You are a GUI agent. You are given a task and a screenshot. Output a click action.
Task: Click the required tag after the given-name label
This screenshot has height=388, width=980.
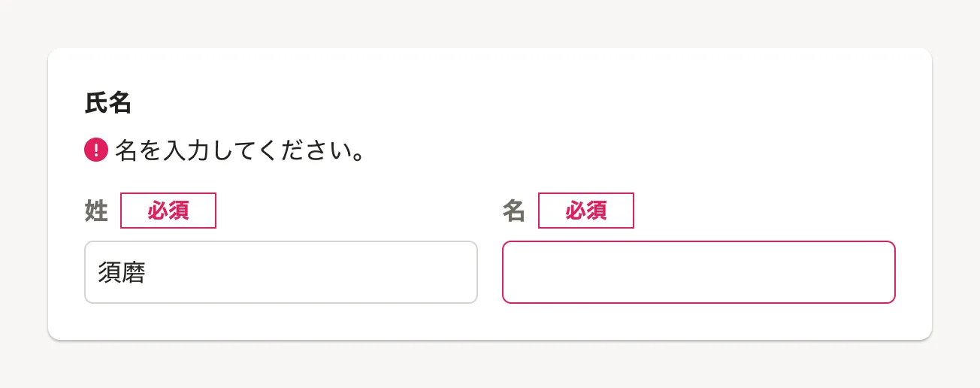[x=585, y=211]
